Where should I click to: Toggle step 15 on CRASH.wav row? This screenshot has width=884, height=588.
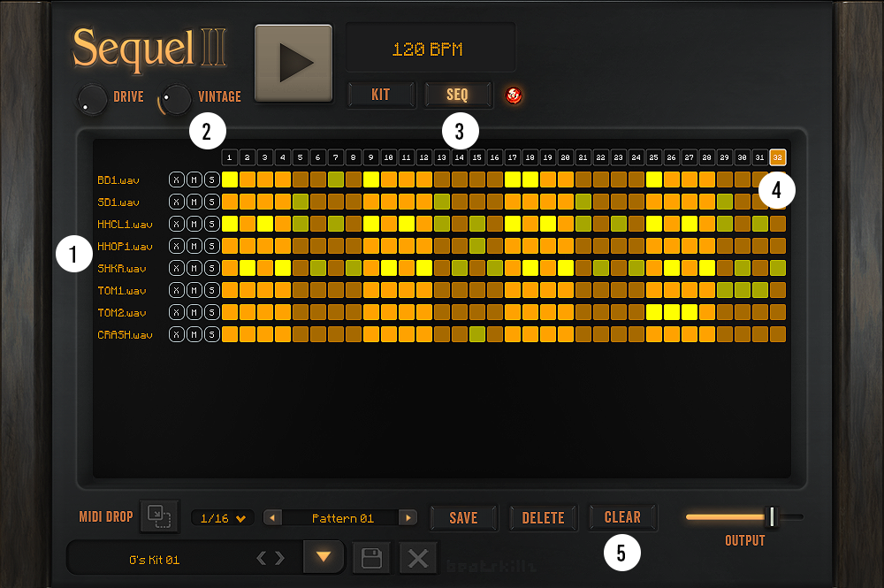pyautogui.click(x=477, y=334)
